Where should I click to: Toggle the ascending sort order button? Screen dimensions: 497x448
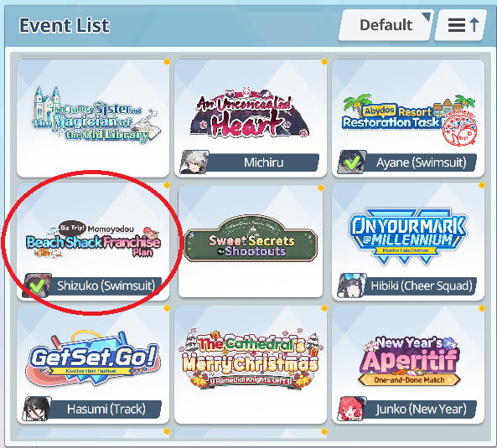(x=461, y=25)
